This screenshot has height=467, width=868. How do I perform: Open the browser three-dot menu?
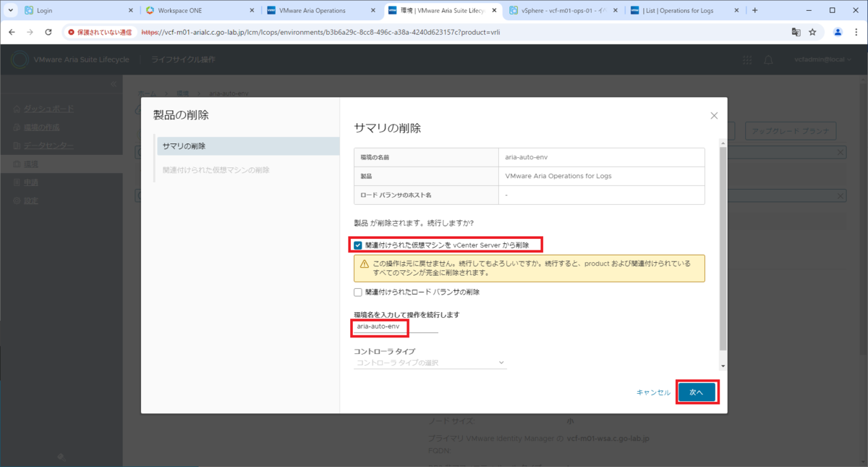coord(856,32)
